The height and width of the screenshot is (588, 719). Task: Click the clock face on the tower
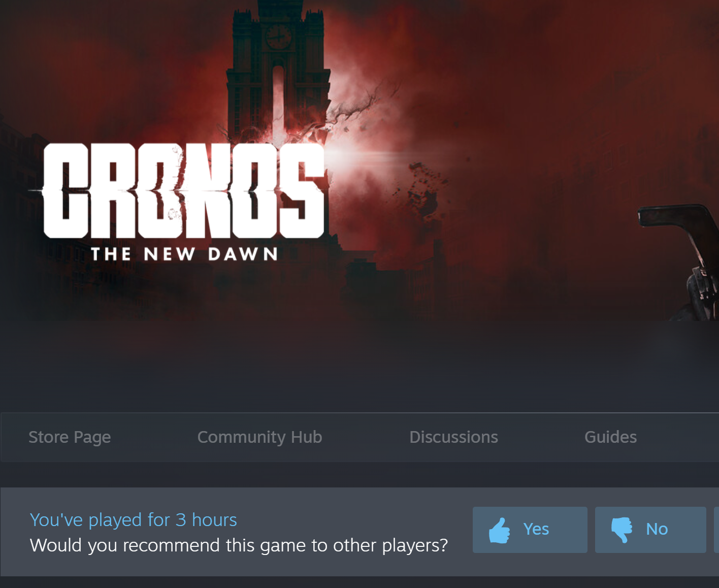click(x=278, y=37)
